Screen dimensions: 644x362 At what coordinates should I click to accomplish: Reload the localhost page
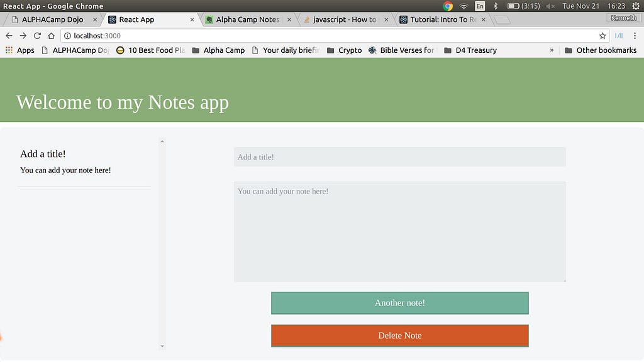click(37, 36)
